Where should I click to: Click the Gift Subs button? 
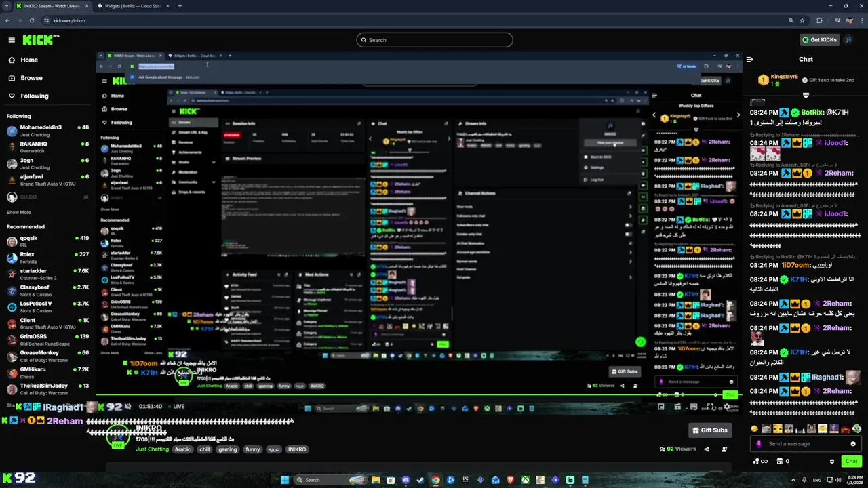[x=710, y=430]
